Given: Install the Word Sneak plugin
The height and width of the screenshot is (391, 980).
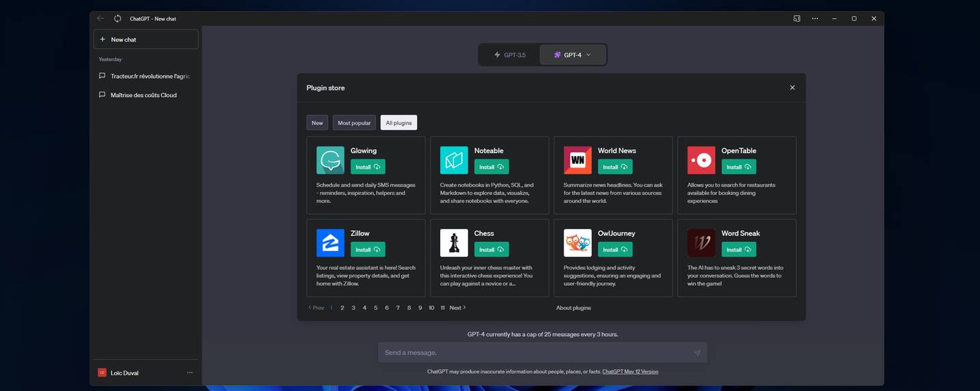Looking at the screenshot, I should (x=739, y=250).
